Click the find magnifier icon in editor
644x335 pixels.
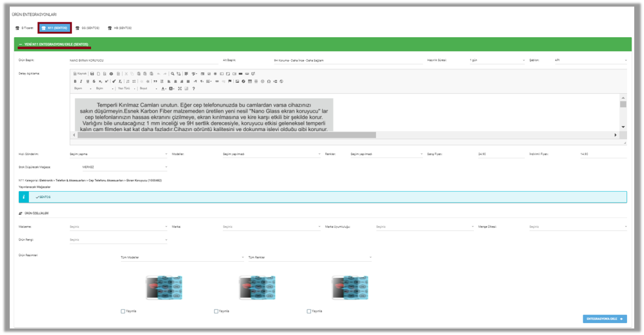[172, 74]
